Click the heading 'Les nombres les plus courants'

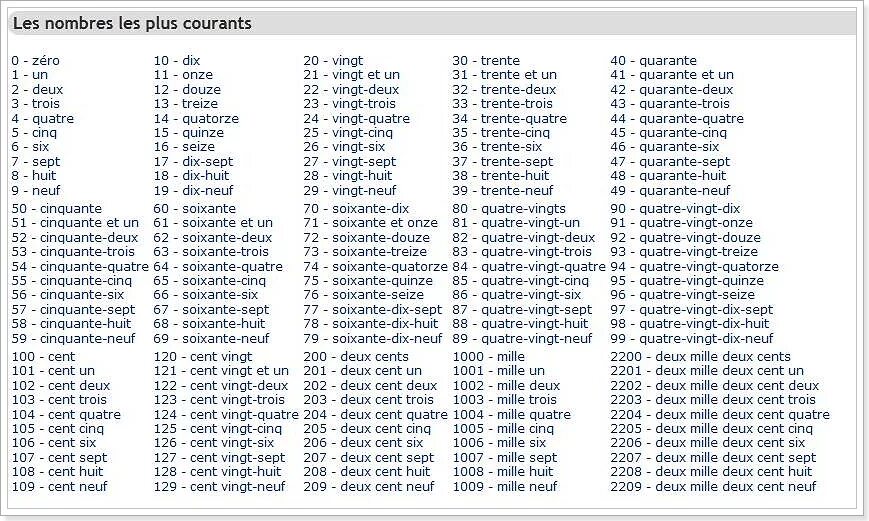[x=132, y=23]
